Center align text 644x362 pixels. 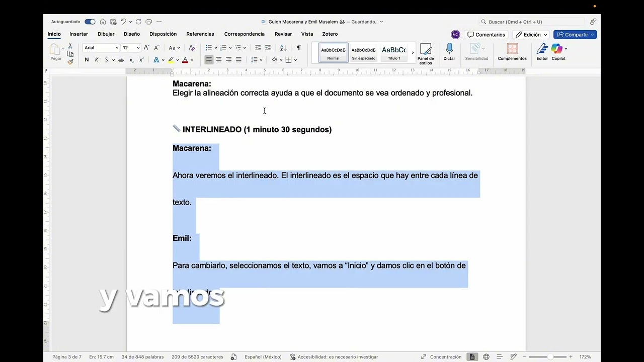point(219,60)
